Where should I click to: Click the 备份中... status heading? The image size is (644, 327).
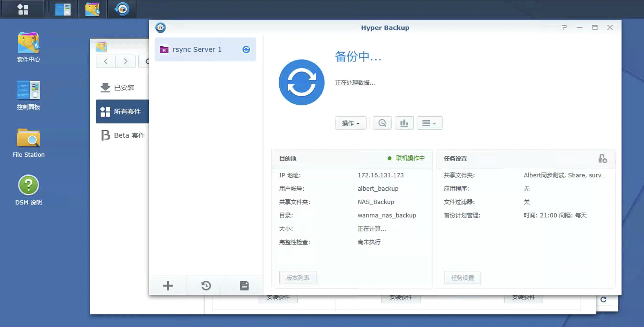[358, 56]
